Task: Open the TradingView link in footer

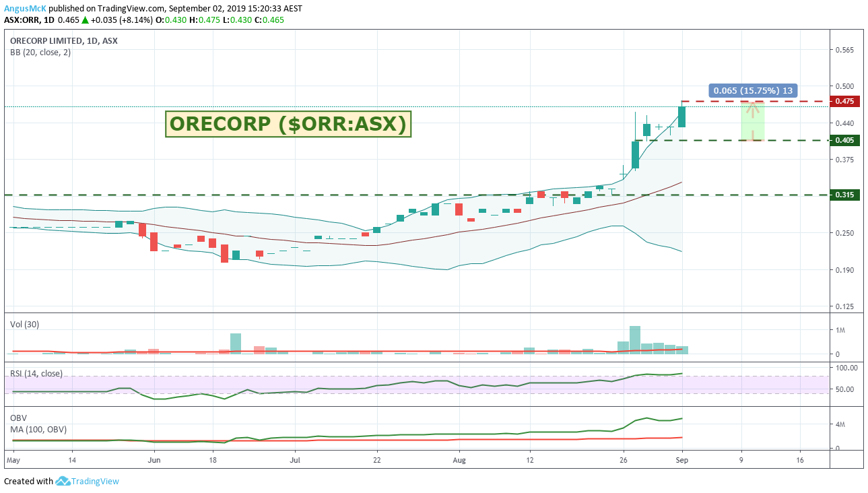Action: pos(96,481)
